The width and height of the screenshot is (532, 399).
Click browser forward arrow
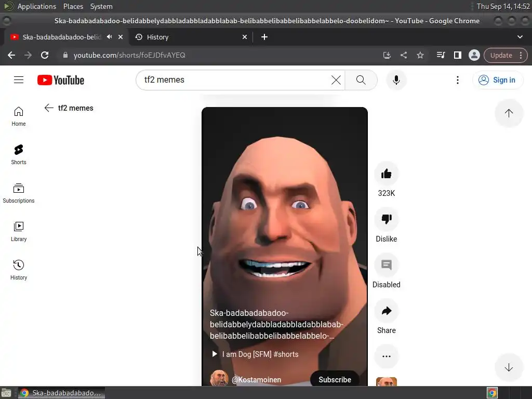(x=28, y=55)
